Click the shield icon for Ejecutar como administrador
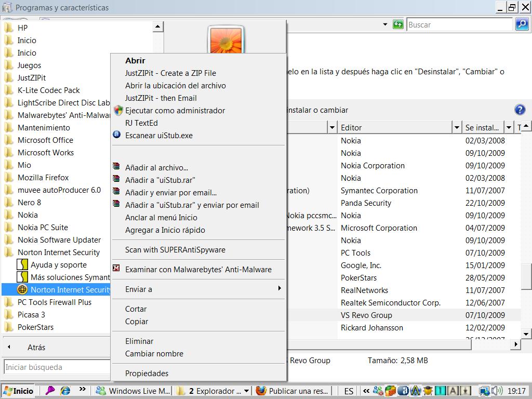The height and width of the screenshot is (399, 532). [118, 110]
